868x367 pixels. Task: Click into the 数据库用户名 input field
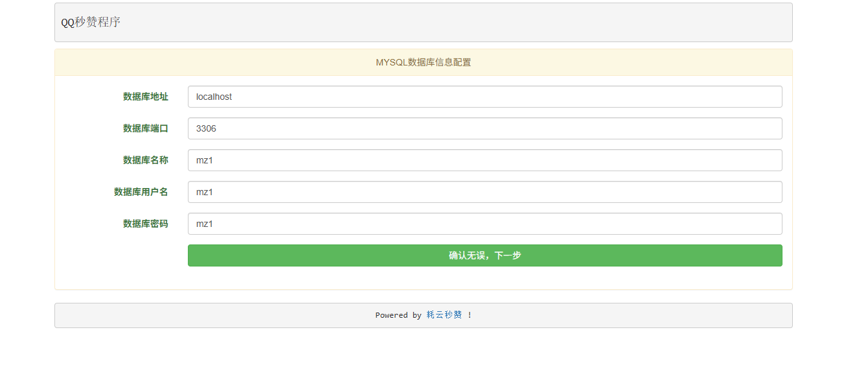(485, 192)
